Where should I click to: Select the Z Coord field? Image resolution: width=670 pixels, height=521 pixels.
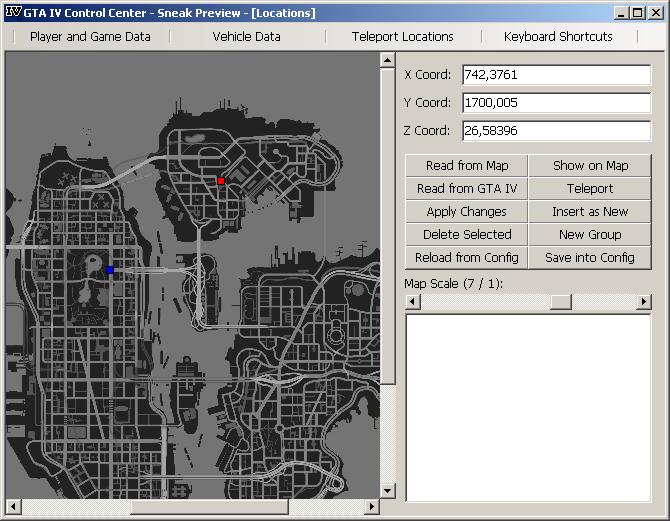tap(557, 130)
